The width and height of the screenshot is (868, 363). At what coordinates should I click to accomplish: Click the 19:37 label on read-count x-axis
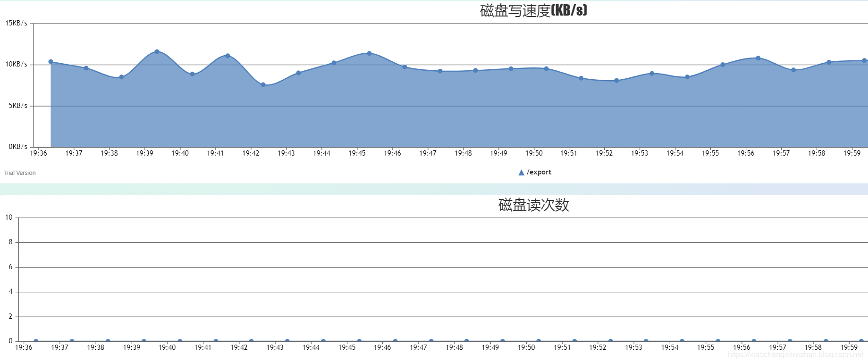click(59, 347)
